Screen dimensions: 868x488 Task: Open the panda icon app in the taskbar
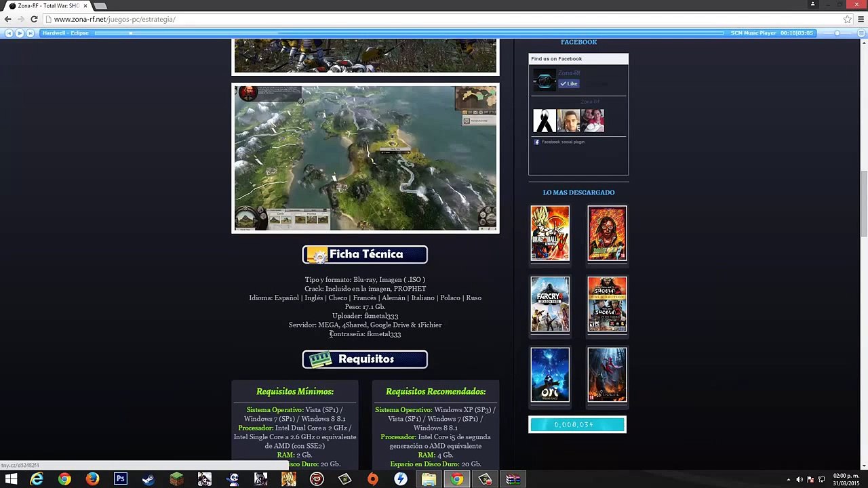click(233, 479)
